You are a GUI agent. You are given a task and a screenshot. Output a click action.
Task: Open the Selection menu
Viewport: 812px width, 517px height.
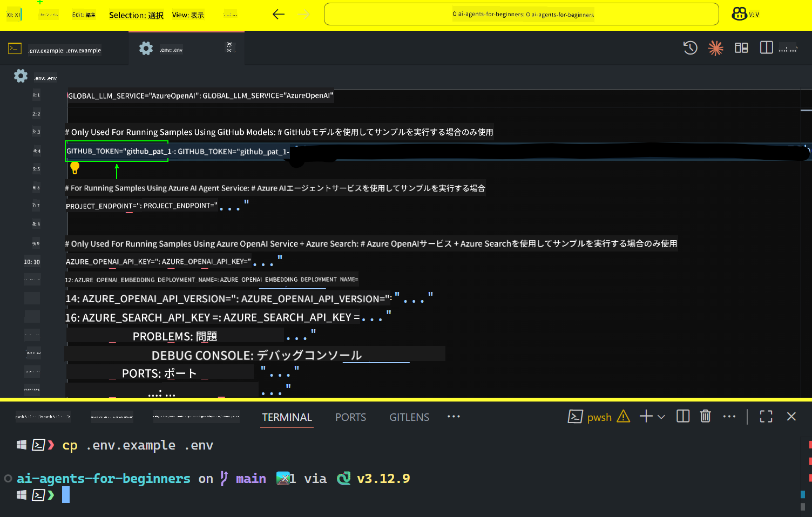(136, 15)
